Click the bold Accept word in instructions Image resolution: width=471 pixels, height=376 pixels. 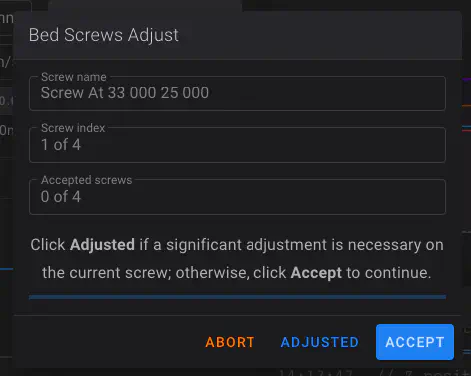[x=316, y=273]
